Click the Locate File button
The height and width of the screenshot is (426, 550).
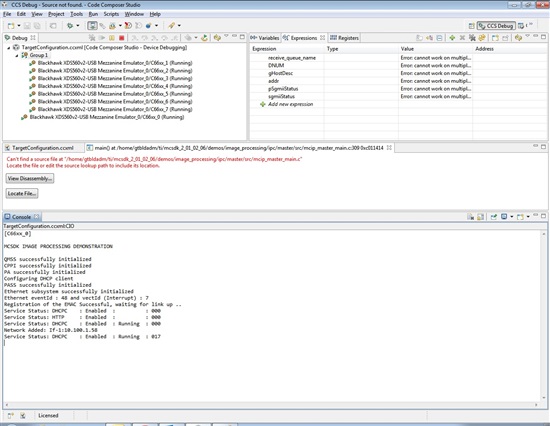point(22,193)
